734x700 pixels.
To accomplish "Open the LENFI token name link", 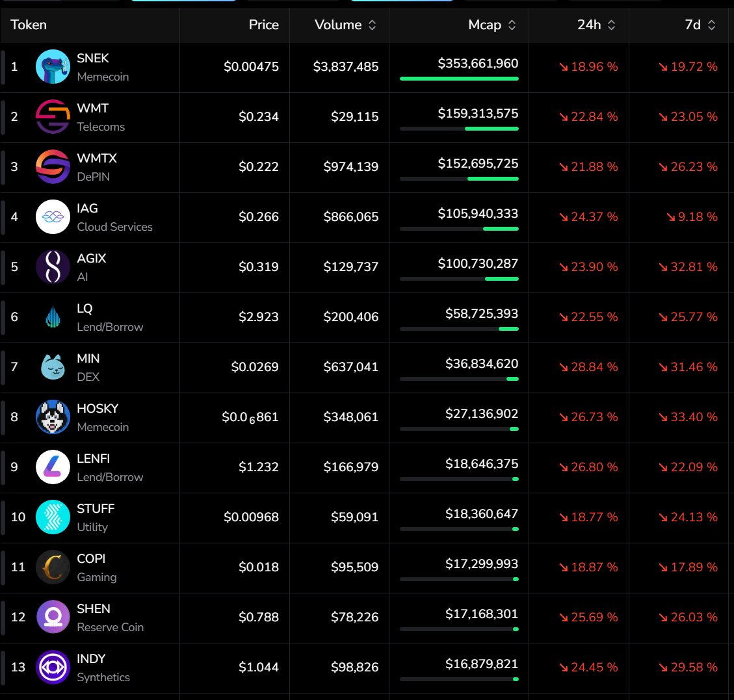I will [x=93, y=459].
